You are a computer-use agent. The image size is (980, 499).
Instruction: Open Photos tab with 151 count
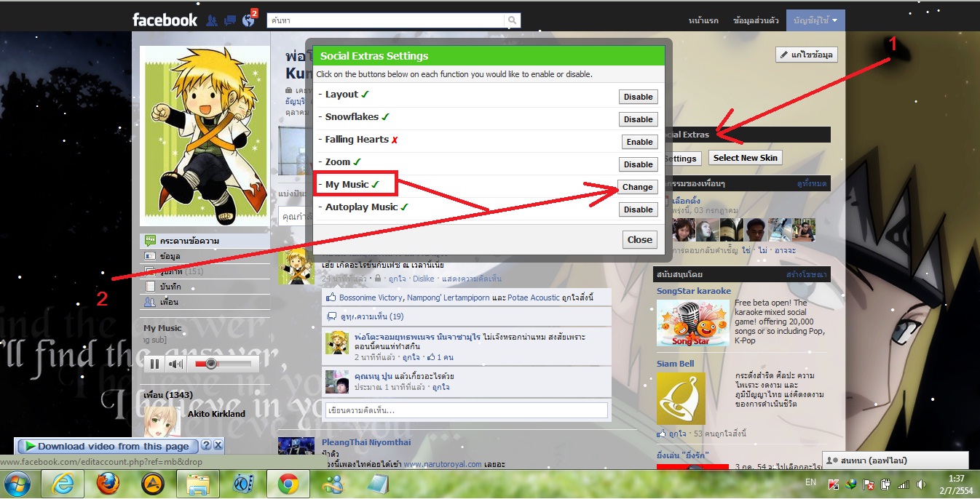pos(205,271)
